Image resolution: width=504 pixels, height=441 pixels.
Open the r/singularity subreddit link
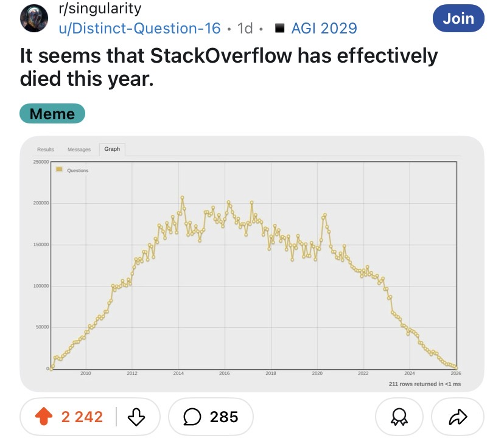click(x=100, y=9)
